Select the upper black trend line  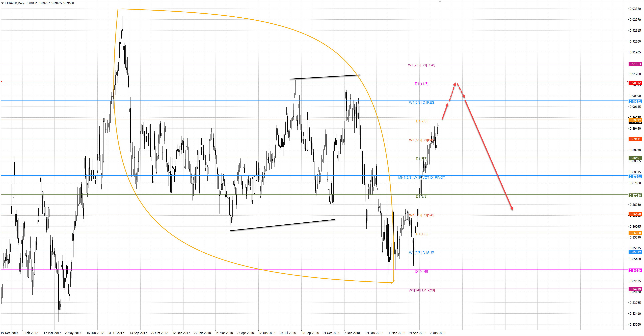325,77
